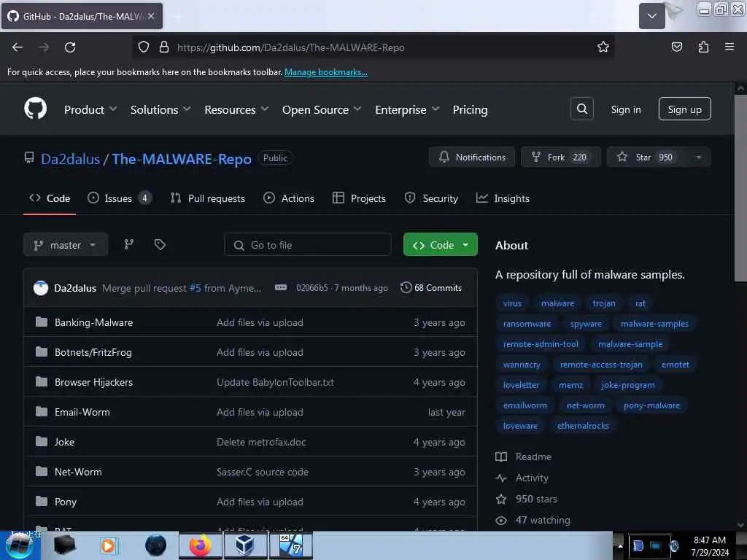Click the shield tracking protection icon
This screenshot has width=747, height=560.
[x=144, y=47]
